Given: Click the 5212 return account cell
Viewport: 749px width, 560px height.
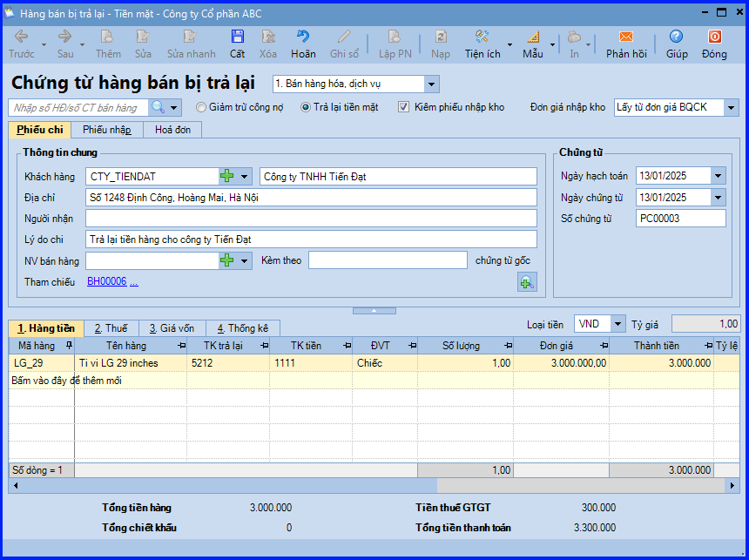Looking at the screenshot, I should pyautogui.click(x=228, y=363).
